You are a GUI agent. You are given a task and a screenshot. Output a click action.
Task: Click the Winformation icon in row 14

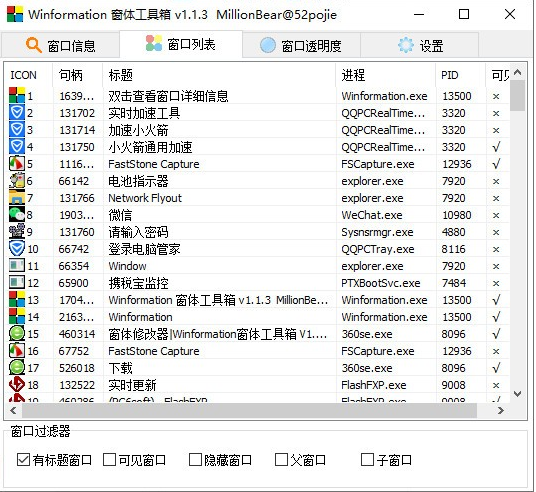click(x=17, y=317)
